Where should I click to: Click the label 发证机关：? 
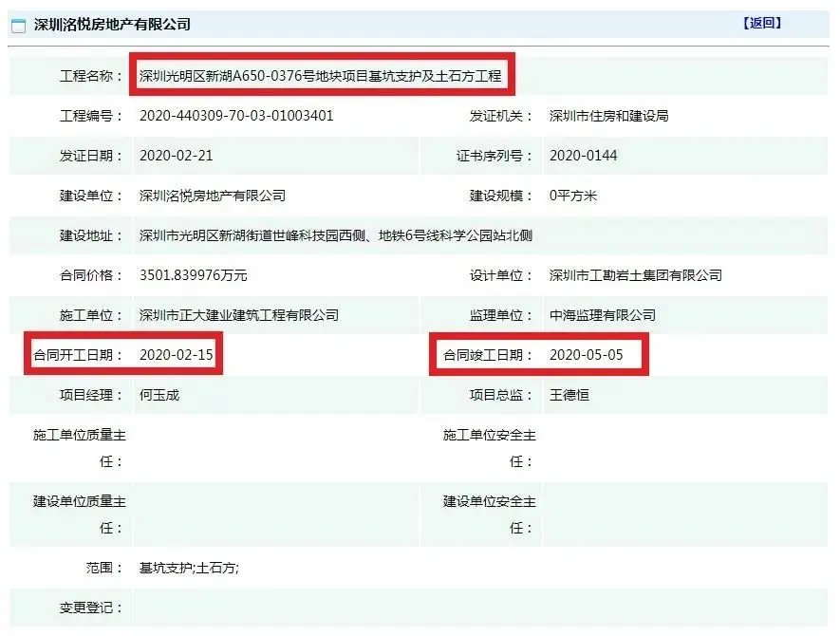coord(501,116)
